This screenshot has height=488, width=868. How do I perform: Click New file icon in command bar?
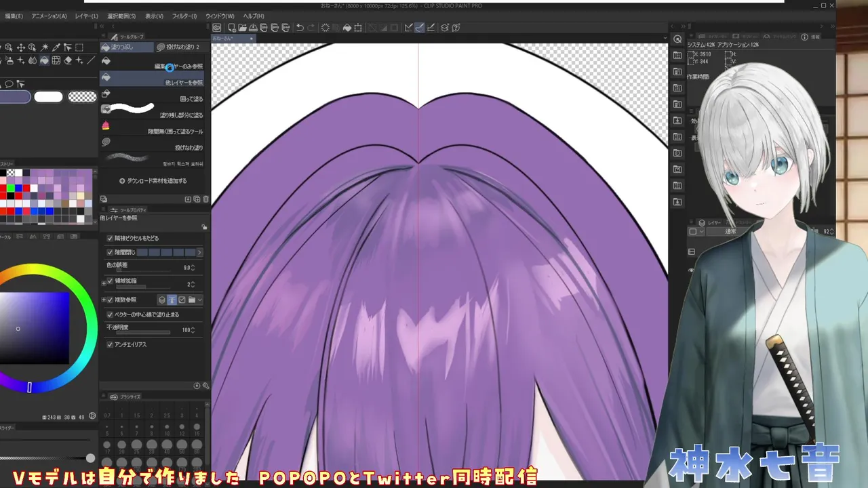tap(232, 28)
